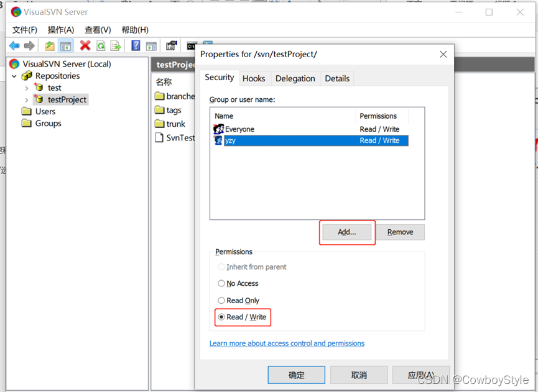Image resolution: width=538 pixels, height=392 pixels.
Task: Toggle the Show/Hide action pane icon
Action: (x=151, y=45)
